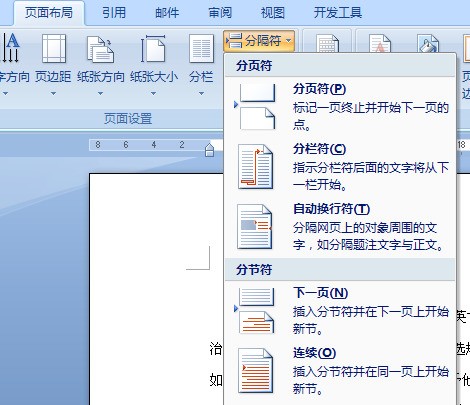Click the horizontal ruler at mark 6

pos(126,145)
